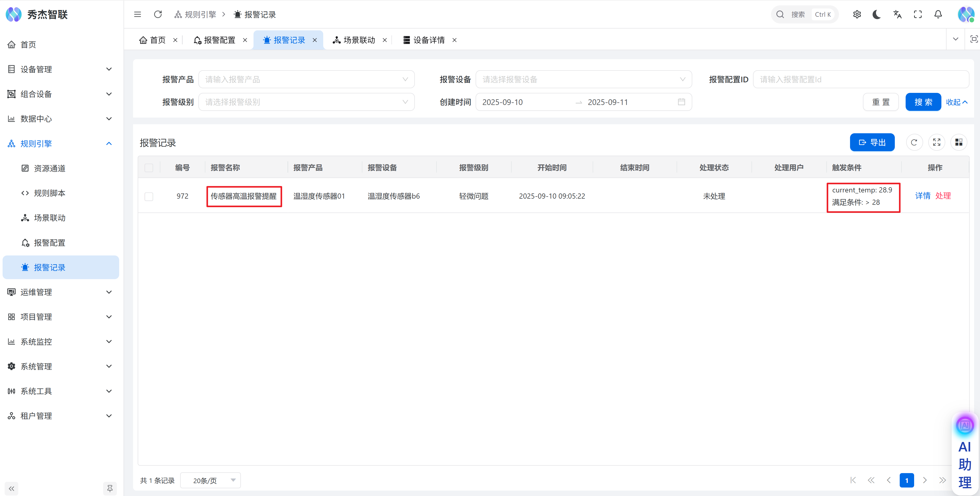The height and width of the screenshot is (496, 980).
Task: Open 报警配置 in sidebar menu
Action: point(49,243)
